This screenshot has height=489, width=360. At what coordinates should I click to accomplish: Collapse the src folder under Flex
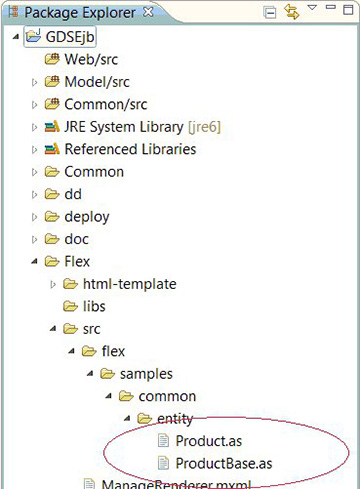(53, 329)
